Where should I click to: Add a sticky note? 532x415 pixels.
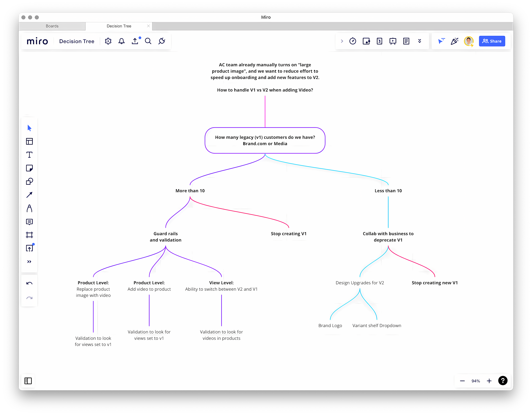tap(29, 168)
